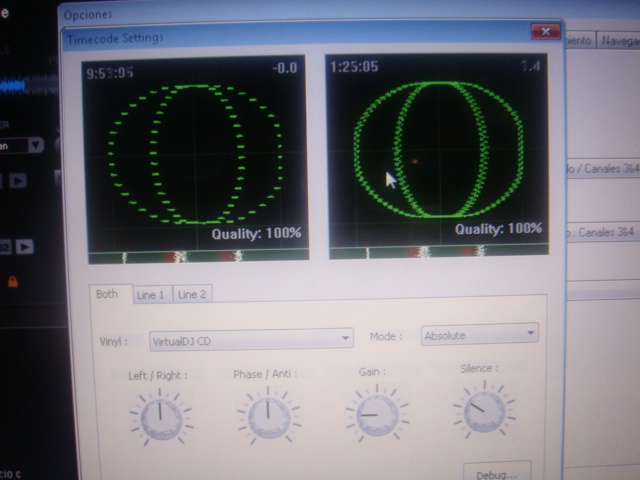Viewport: 640px width, 480px height.
Task: Switch to the Line 1 tab
Action: [152, 294]
